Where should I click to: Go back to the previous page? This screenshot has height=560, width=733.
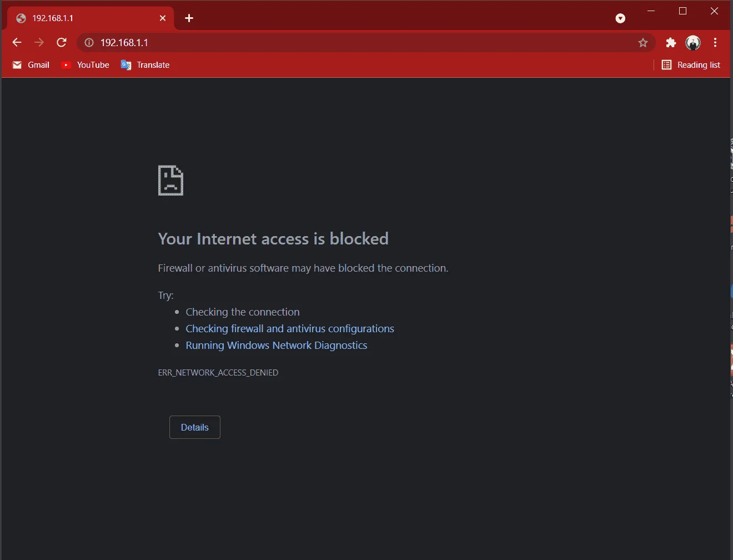pyautogui.click(x=17, y=43)
